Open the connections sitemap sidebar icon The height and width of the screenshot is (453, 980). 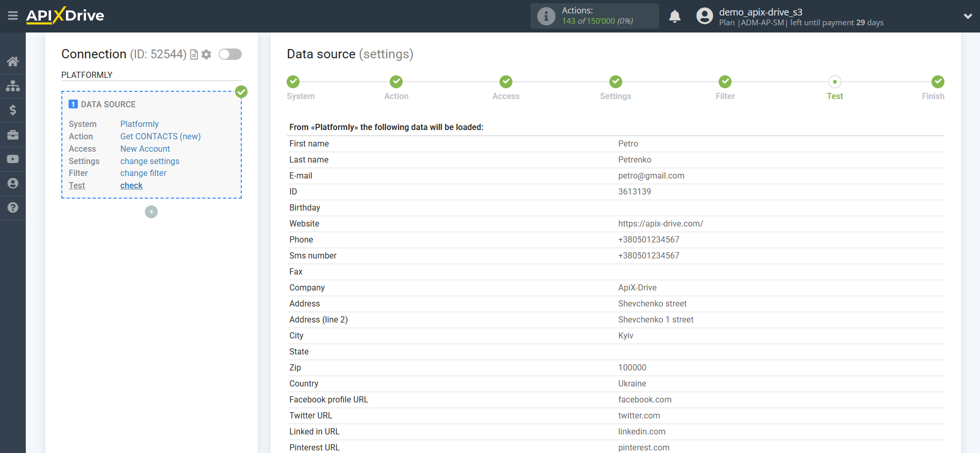(13, 86)
